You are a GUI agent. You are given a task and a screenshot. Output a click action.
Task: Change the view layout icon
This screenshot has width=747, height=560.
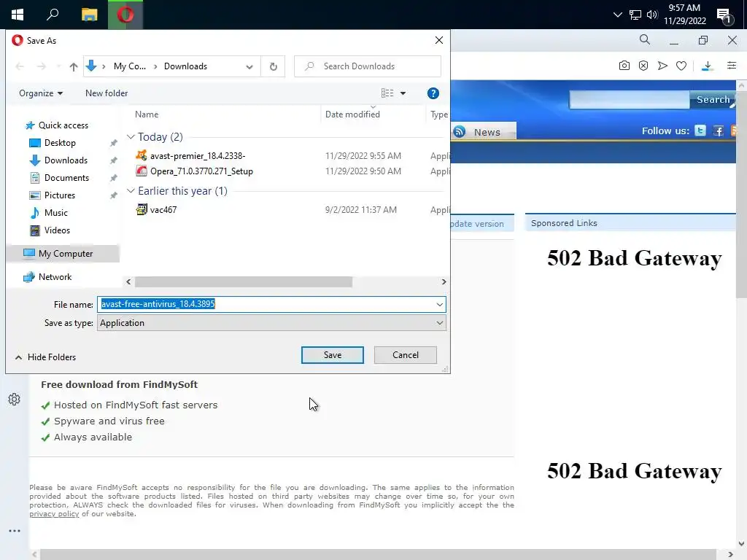click(387, 93)
